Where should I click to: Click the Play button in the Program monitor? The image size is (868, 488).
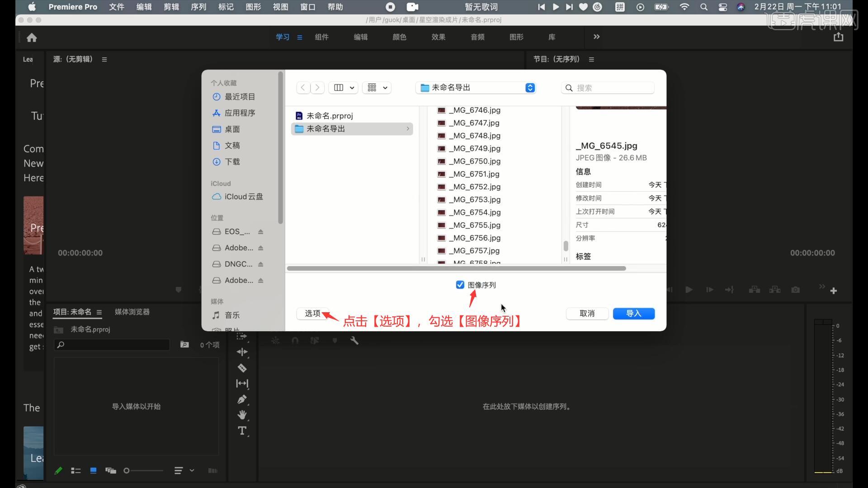(689, 290)
